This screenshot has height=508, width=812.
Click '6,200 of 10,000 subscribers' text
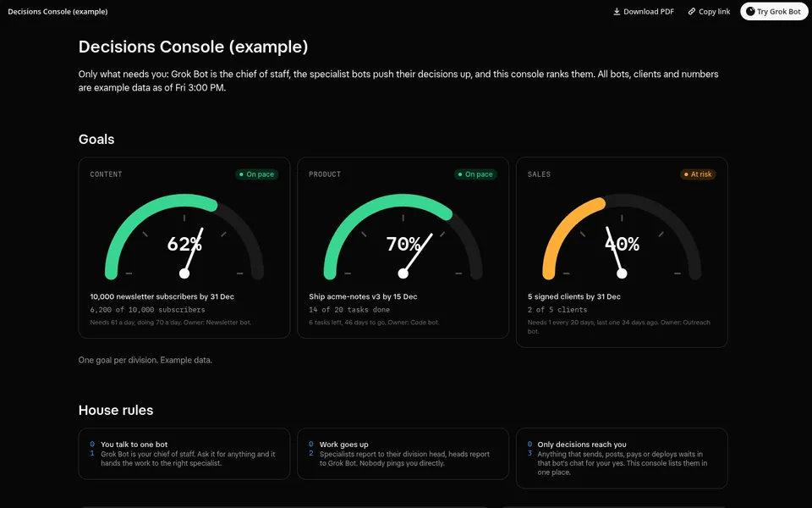point(147,310)
